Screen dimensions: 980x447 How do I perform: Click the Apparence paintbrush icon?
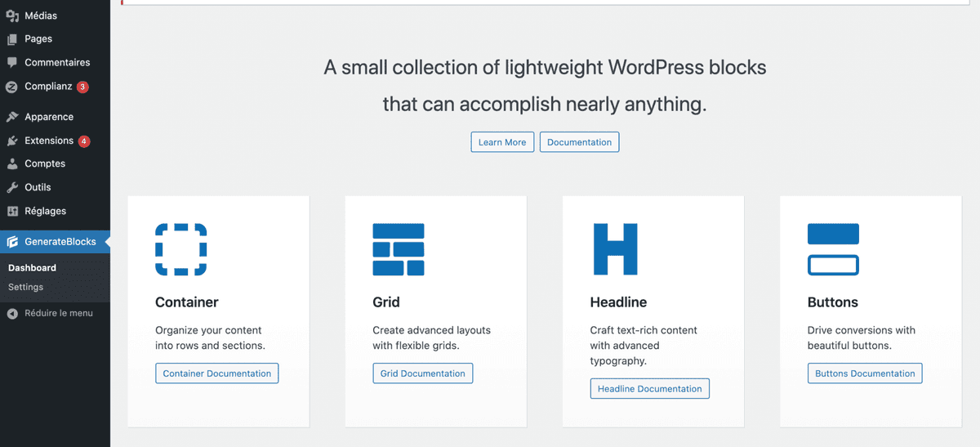[x=12, y=117]
